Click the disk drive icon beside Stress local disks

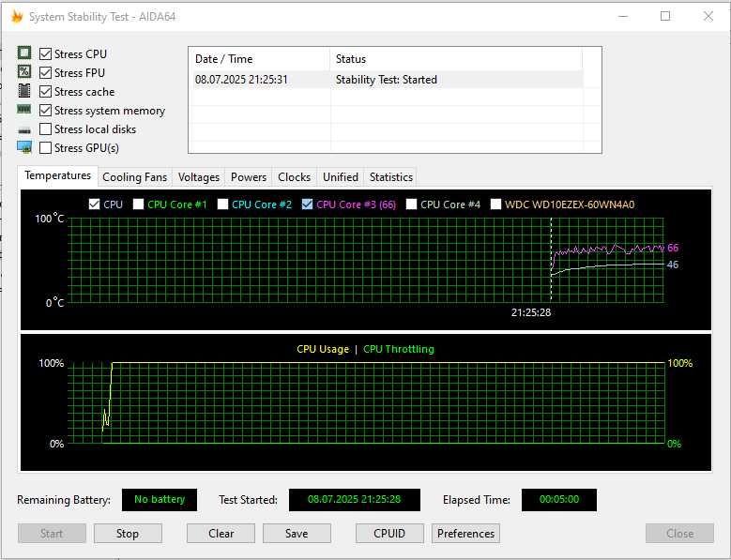(x=24, y=130)
